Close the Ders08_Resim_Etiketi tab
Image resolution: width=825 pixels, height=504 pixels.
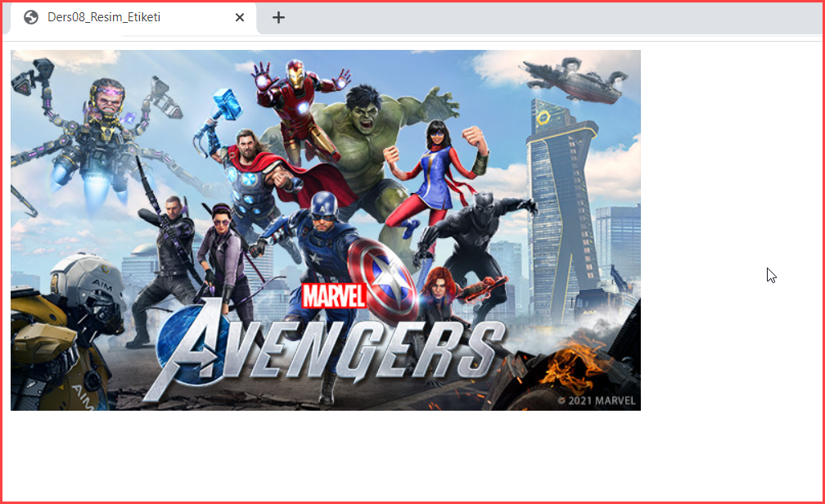point(240,17)
